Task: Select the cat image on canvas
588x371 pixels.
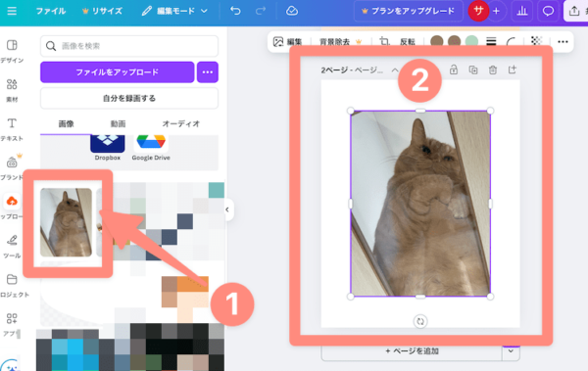Action: [420, 204]
